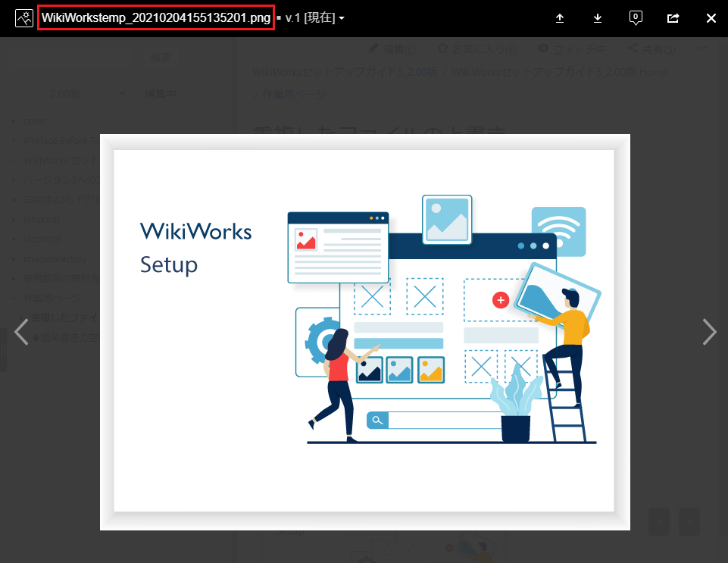Open the ellipsis more-actions menu on the page
This screenshot has width=728, height=563.
click(x=702, y=49)
